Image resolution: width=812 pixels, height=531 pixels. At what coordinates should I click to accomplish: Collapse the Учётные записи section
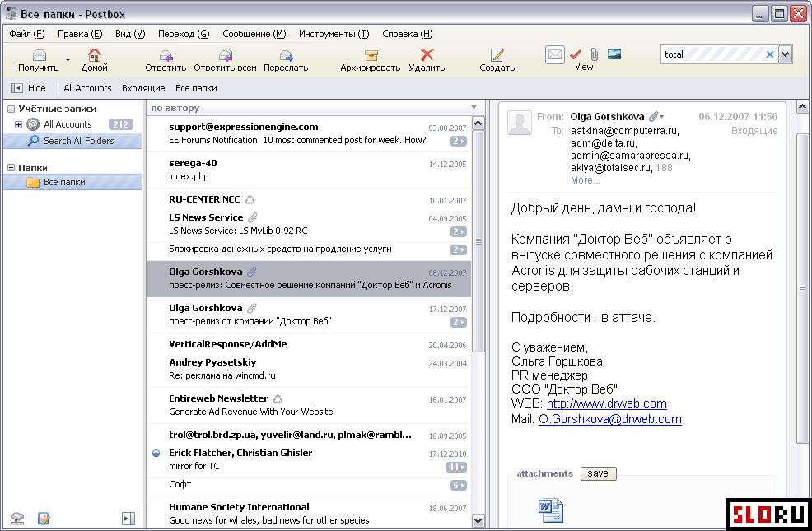point(11,109)
